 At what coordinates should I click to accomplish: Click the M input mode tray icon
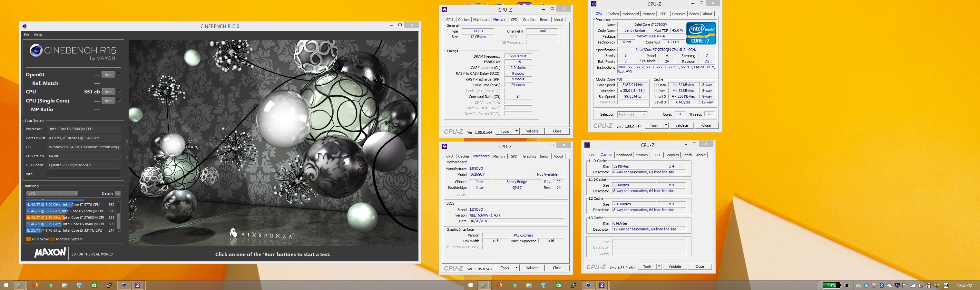coord(946,285)
